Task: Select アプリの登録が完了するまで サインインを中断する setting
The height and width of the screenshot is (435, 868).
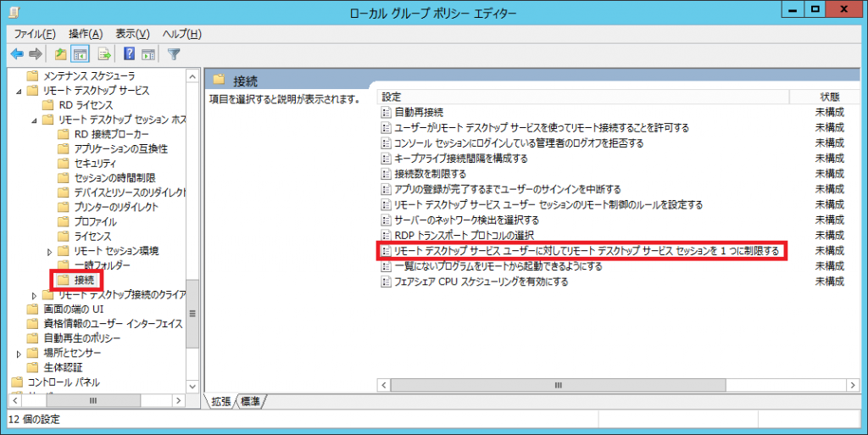Action: click(x=507, y=189)
